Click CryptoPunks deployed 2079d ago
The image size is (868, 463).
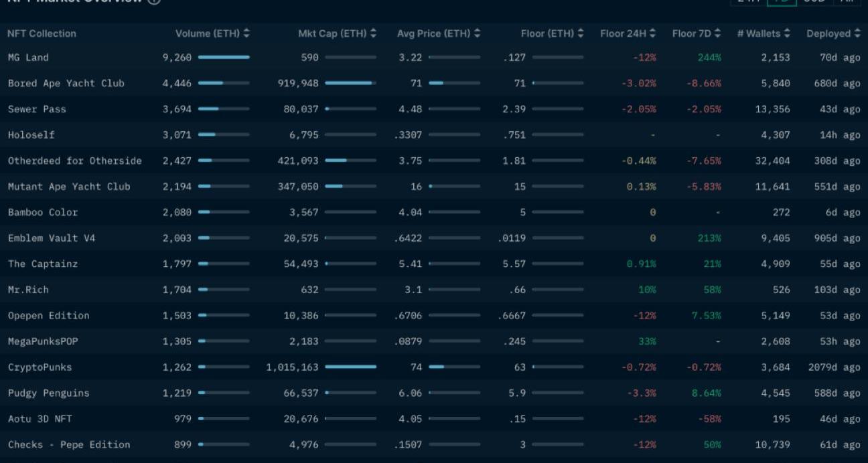pyautogui.click(x=835, y=367)
